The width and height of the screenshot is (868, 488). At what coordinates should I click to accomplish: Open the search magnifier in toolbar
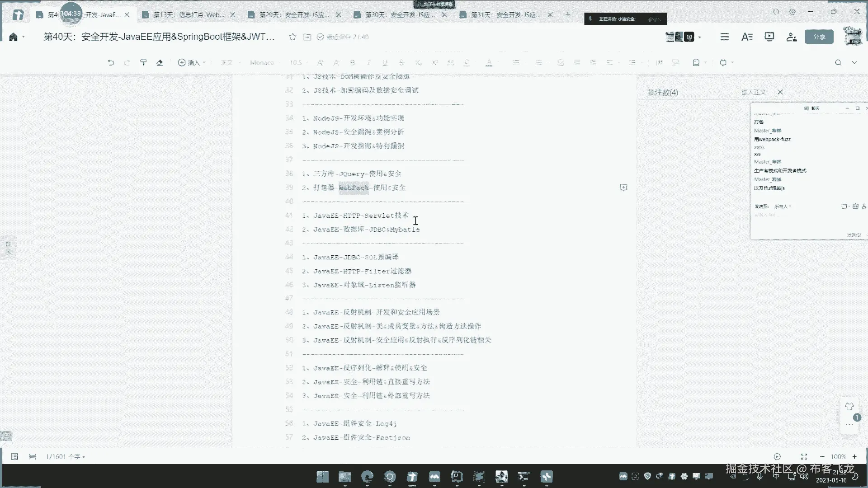(838, 63)
